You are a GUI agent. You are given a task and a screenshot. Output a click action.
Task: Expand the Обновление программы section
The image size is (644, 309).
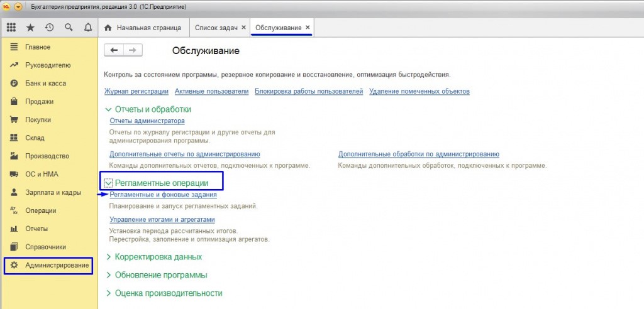[108, 275]
